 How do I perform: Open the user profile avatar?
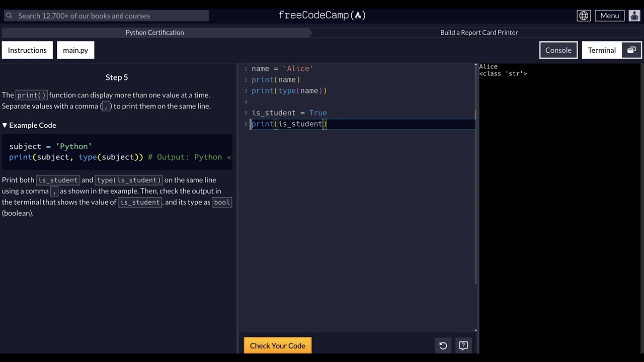(x=634, y=16)
